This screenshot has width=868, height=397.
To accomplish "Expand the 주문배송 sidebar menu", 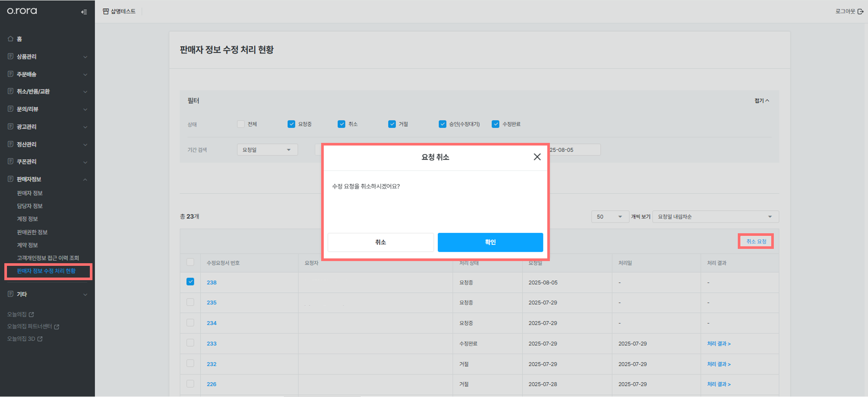I will pyautogui.click(x=47, y=74).
